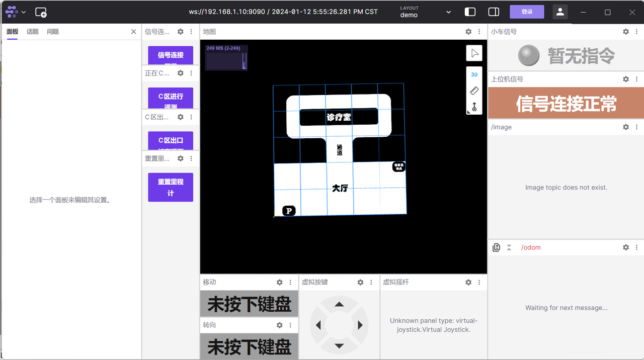This screenshot has height=360, width=644.
Task: Collapse all nodes in /odom panel
Action: [x=509, y=247]
